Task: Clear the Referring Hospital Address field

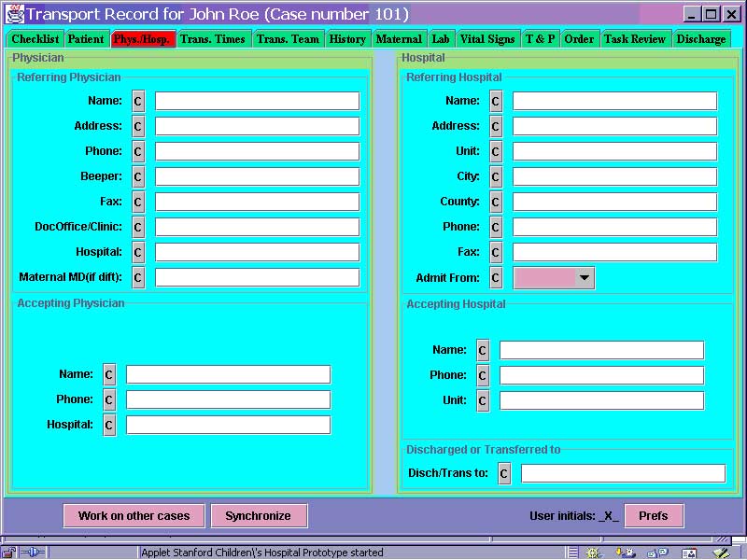Action: click(x=495, y=126)
